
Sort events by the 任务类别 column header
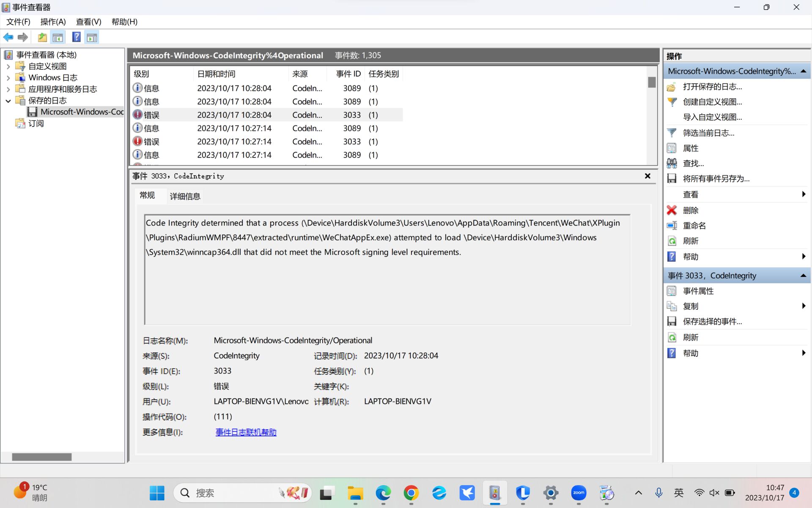(384, 74)
